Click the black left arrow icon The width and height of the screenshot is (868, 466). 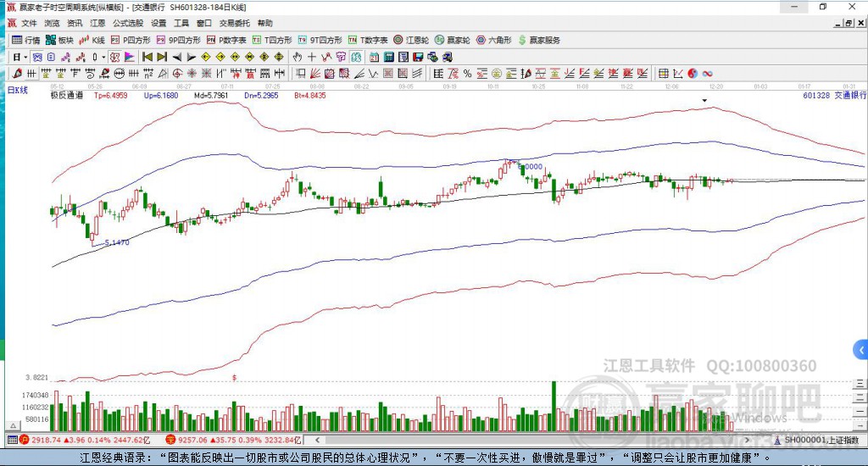[177, 57]
